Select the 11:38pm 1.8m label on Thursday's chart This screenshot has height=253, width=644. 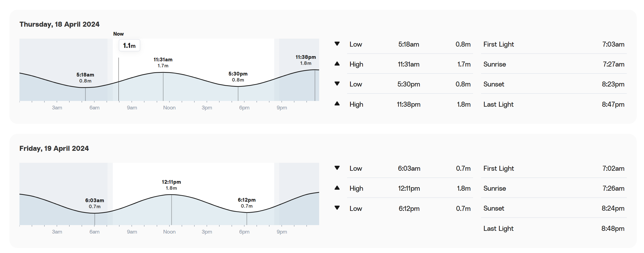(305, 60)
